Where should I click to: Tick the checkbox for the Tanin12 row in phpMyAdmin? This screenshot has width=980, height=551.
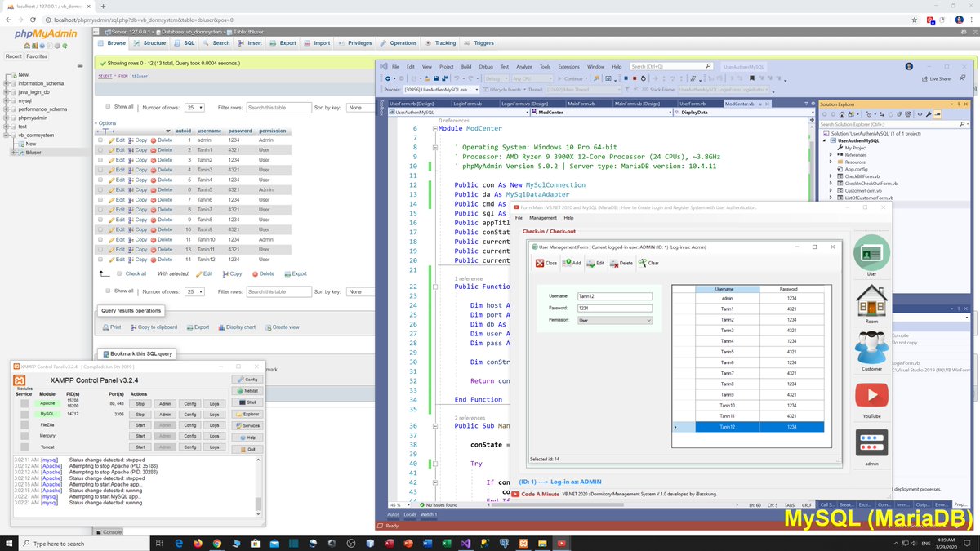pos(100,260)
